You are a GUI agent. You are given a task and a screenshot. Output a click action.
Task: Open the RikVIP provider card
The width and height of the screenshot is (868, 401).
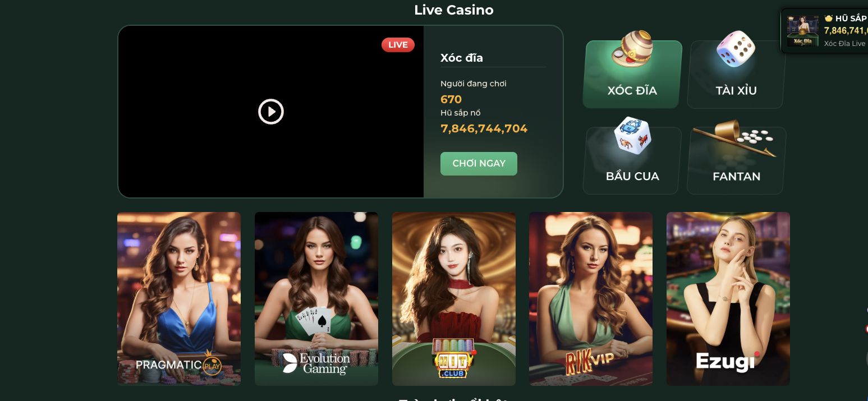point(591,299)
